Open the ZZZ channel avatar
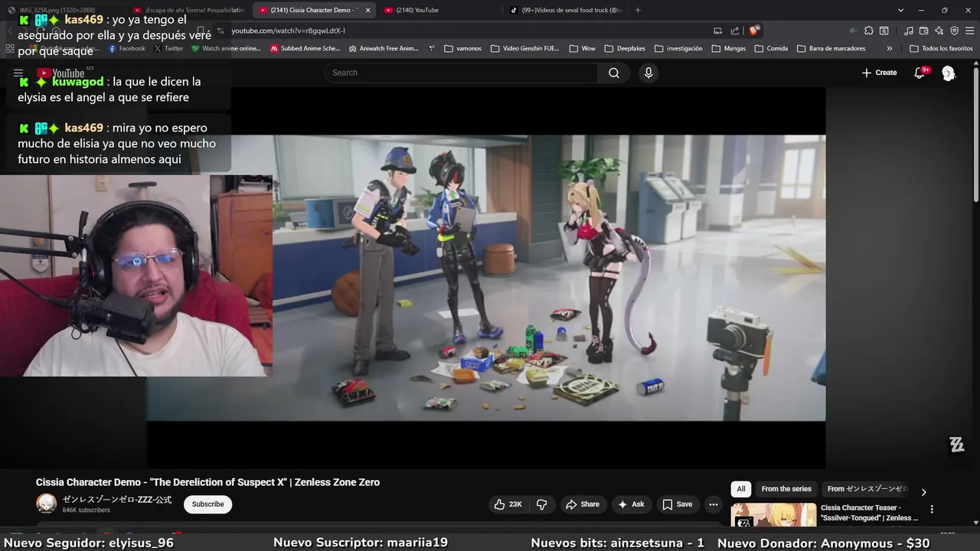Image resolution: width=980 pixels, height=551 pixels. pos(47,504)
